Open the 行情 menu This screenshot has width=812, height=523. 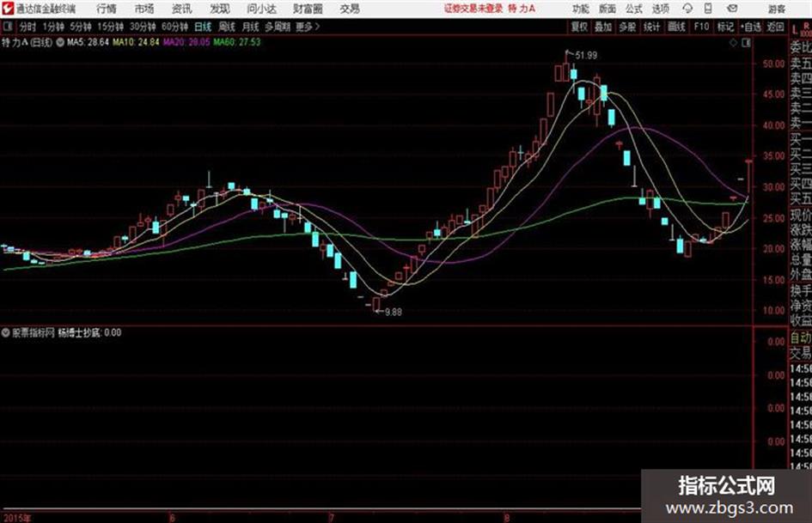pos(107,9)
